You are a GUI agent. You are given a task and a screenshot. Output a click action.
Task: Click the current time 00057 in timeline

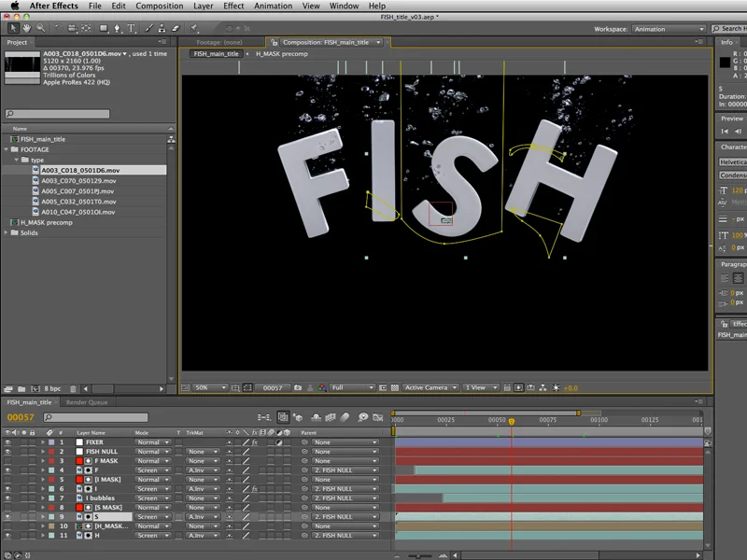coord(21,417)
